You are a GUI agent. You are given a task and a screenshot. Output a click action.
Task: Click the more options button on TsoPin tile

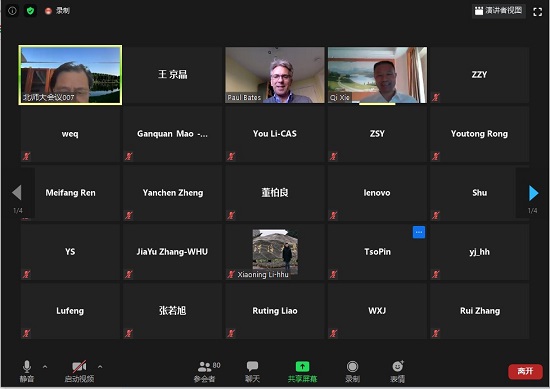pos(418,232)
